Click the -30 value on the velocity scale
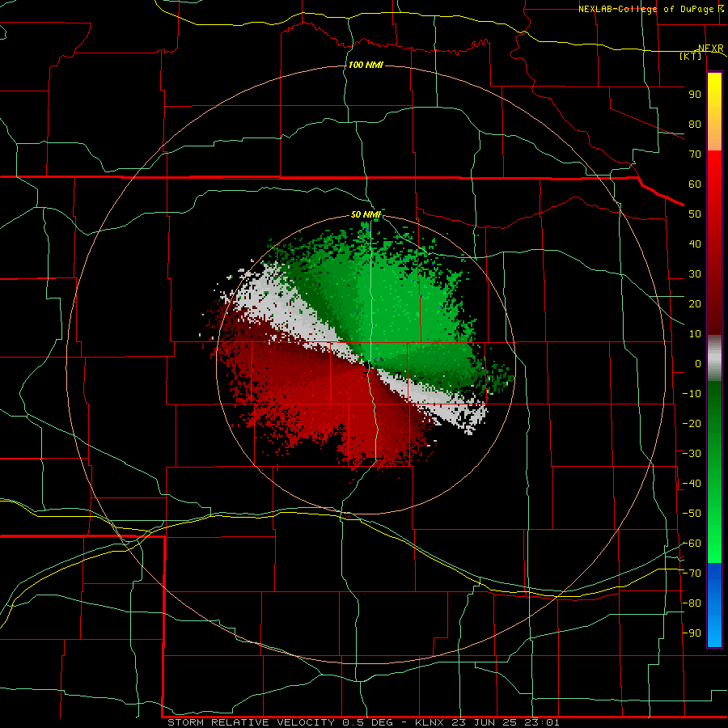Viewport: 728px width, 728px height. click(x=692, y=454)
